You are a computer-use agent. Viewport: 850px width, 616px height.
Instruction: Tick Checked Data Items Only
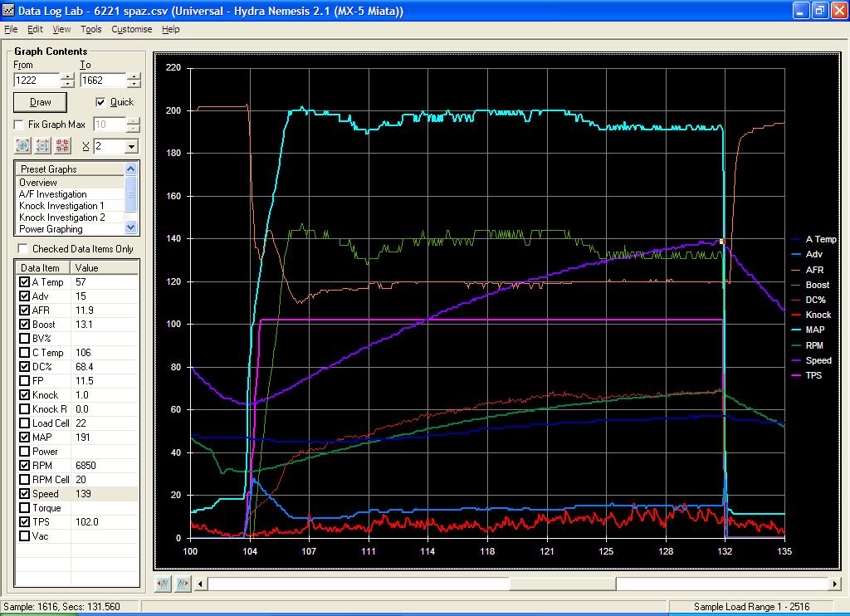click(24, 248)
